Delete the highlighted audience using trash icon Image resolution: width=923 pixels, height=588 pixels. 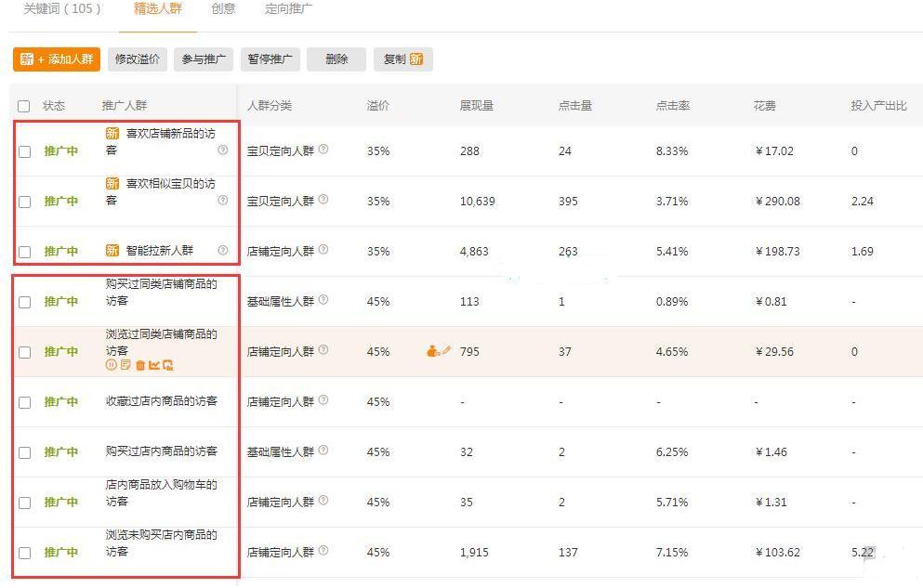tap(140, 365)
